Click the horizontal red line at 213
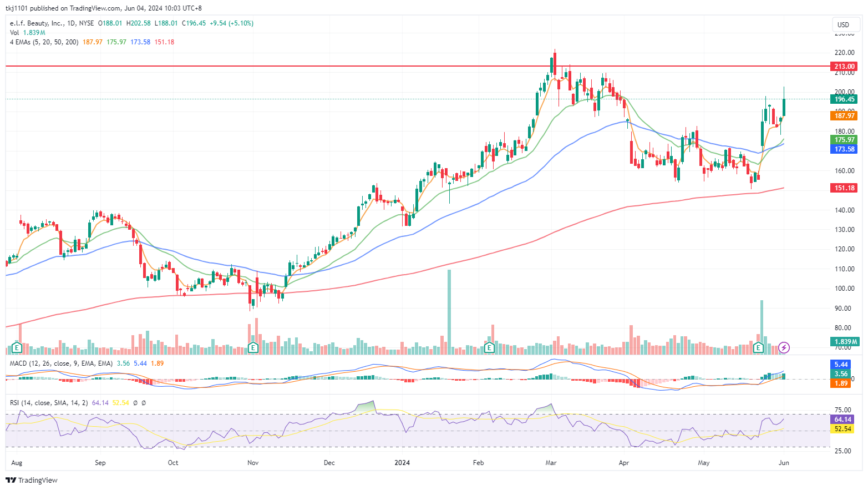 tap(418, 66)
